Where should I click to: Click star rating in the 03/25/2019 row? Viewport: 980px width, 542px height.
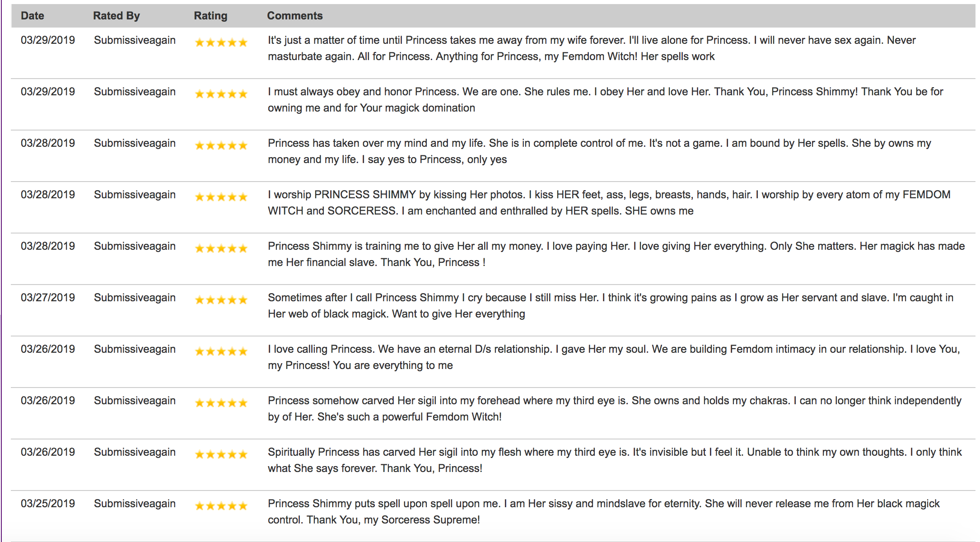[x=221, y=506]
